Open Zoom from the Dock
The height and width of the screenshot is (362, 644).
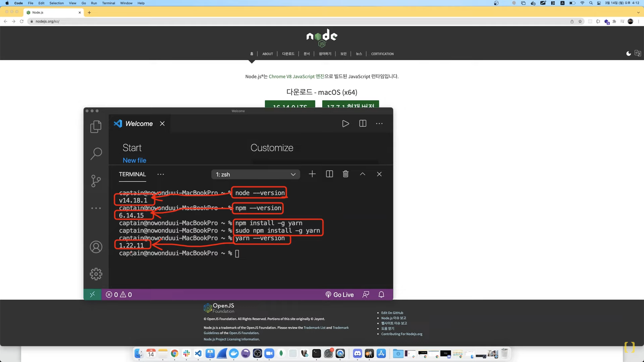[269, 354]
